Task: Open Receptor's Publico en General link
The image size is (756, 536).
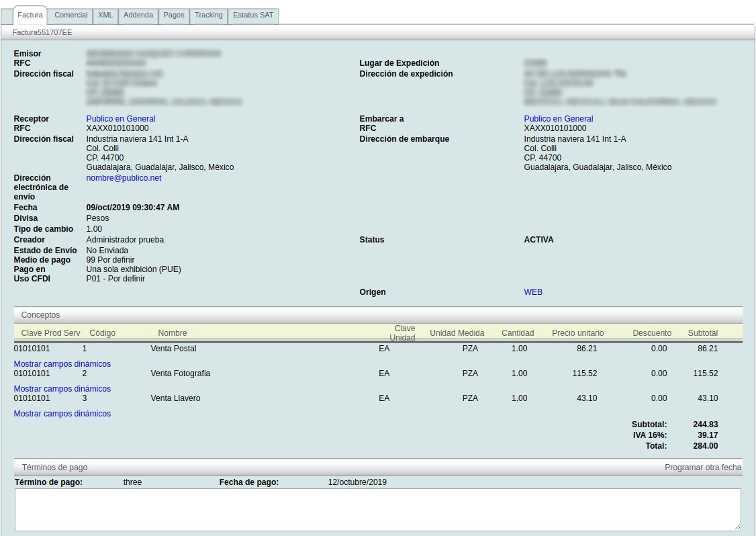Action: pyautogui.click(x=121, y=119)
